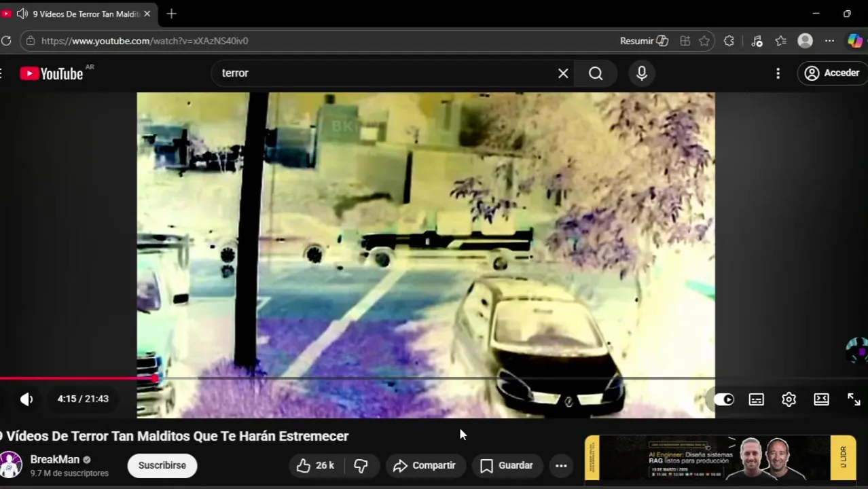
Task: Open the YouTube hamburger guide menu
Action: point(1,73)
